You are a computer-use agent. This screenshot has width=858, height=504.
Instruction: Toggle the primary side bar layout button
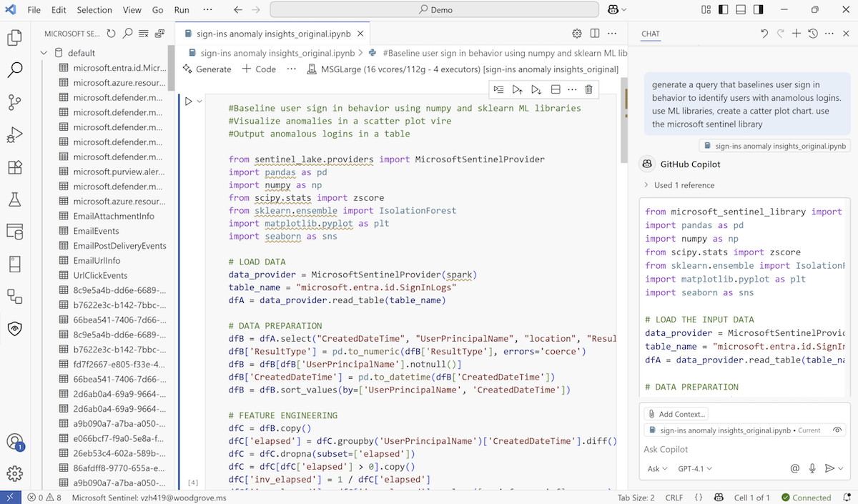click(724, 10)
